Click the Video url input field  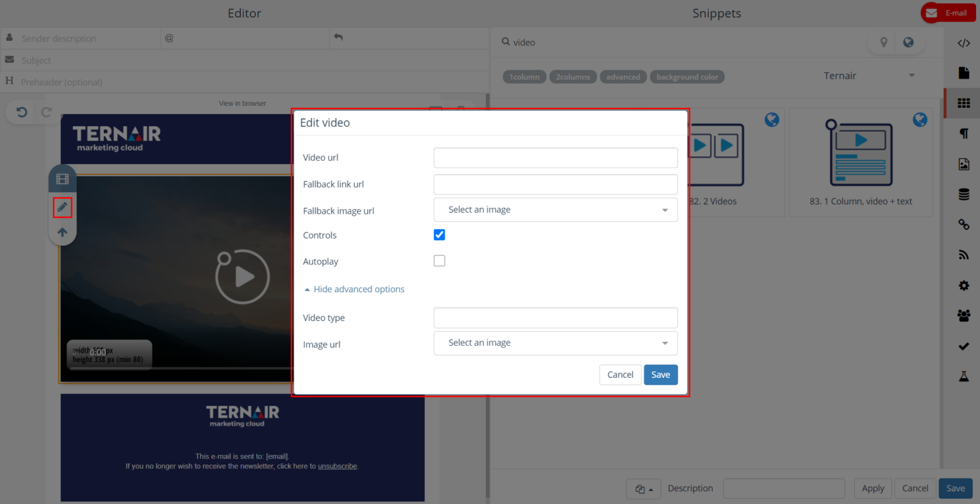tap(556, 158)
